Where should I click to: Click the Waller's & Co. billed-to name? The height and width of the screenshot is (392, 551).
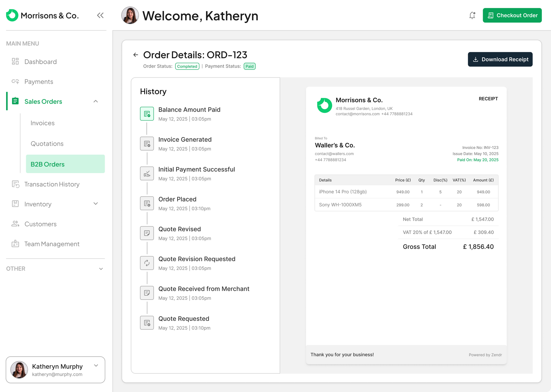point(335,145)
